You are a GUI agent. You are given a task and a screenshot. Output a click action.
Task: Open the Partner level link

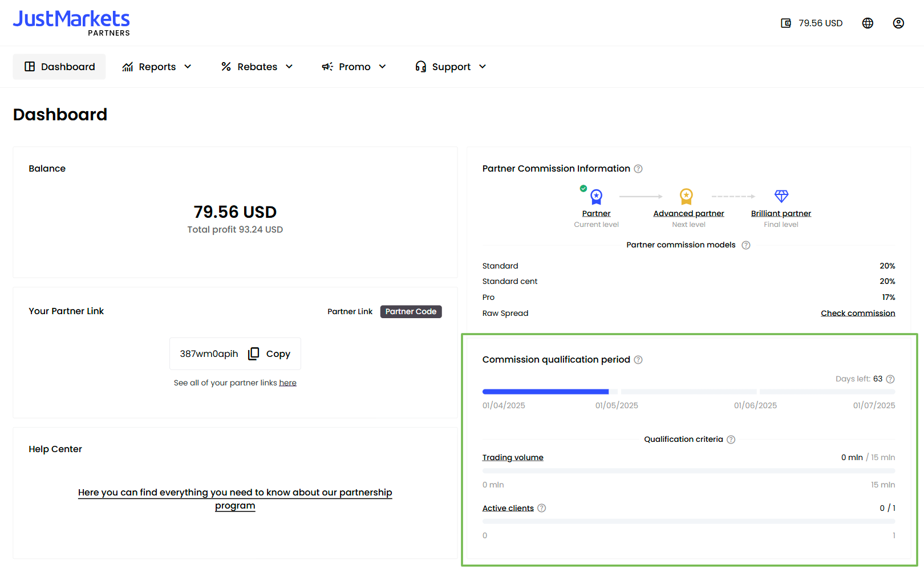(596, 213)
